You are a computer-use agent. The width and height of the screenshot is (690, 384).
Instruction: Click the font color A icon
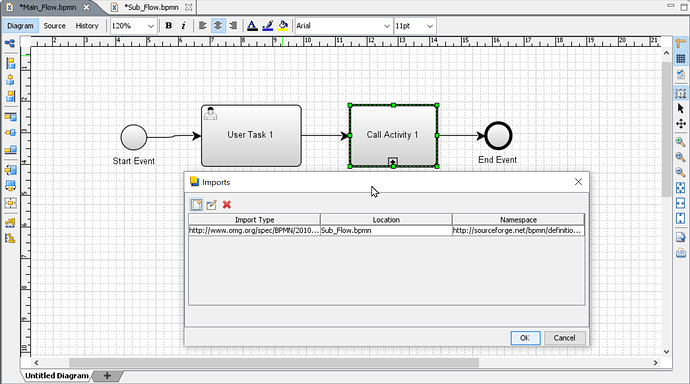(x=252, y=26)
